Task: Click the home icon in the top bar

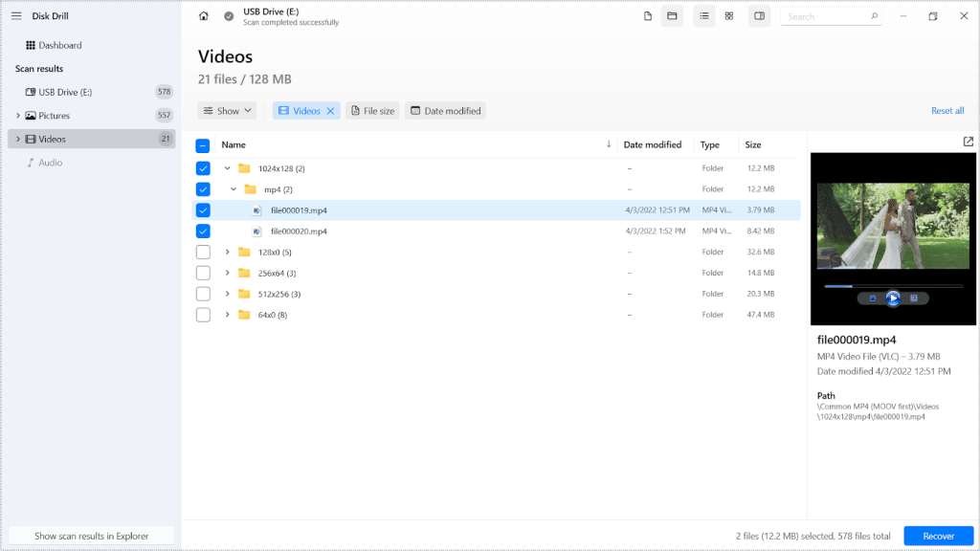Action: 204,16
